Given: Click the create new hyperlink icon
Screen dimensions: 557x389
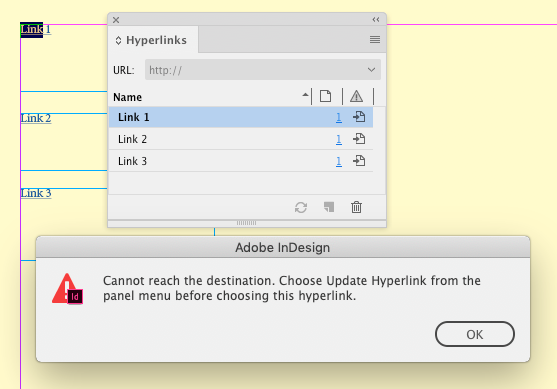Looking at the screenshot, I should coord(329,207).
